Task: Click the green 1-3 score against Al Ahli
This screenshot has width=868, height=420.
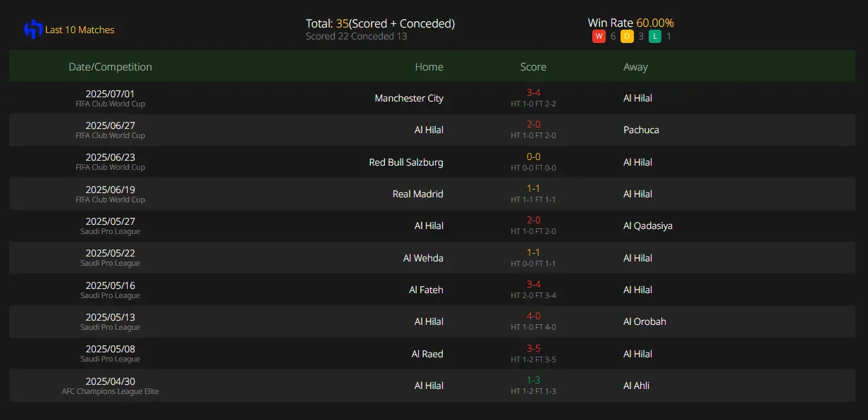Action: [x=533, y=380]
